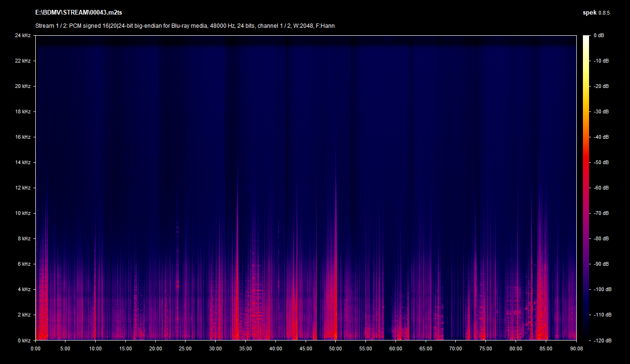Viewport: 630px width, 364px height.
Task: Click the 0:00 start time marker
Action: coord(36,348)
